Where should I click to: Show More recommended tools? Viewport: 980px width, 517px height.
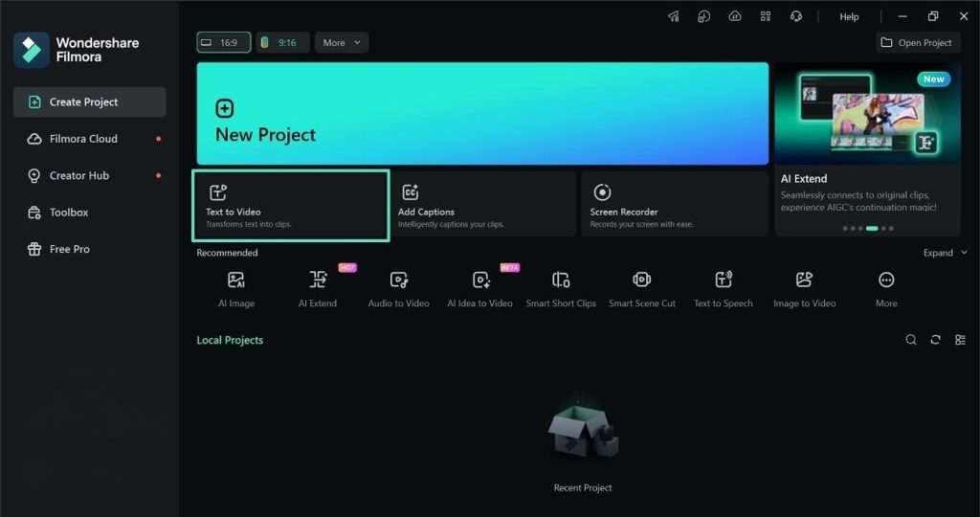[x=886, y=288]
